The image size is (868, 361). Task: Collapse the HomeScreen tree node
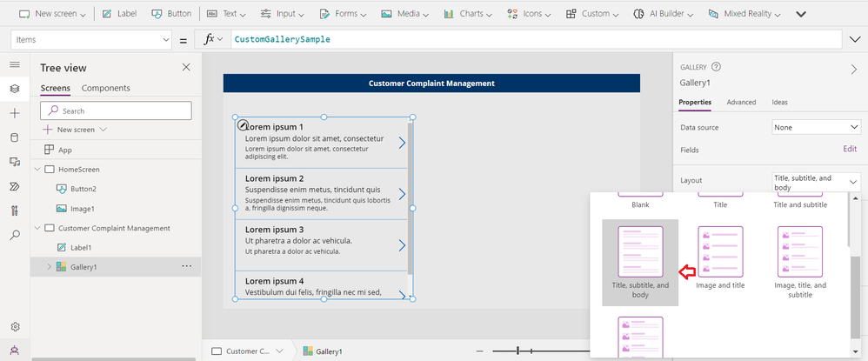(x=37, y=170)
